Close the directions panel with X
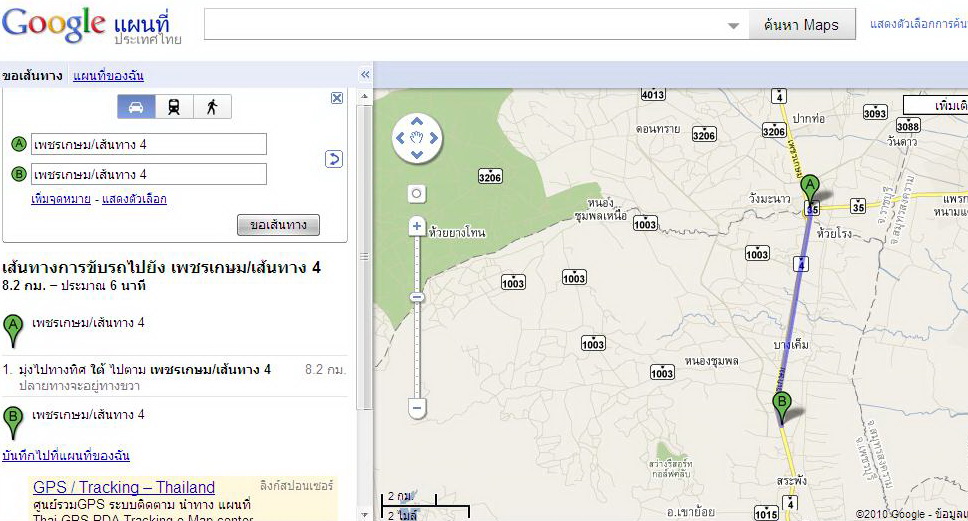968x521 pixels. [337, 98]
